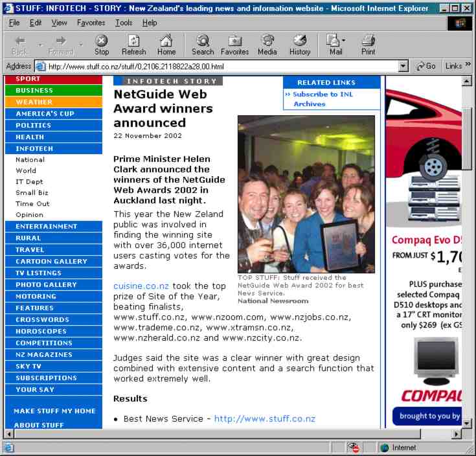Open the Tools menu
Screen dimensions: 476x456
123,23
